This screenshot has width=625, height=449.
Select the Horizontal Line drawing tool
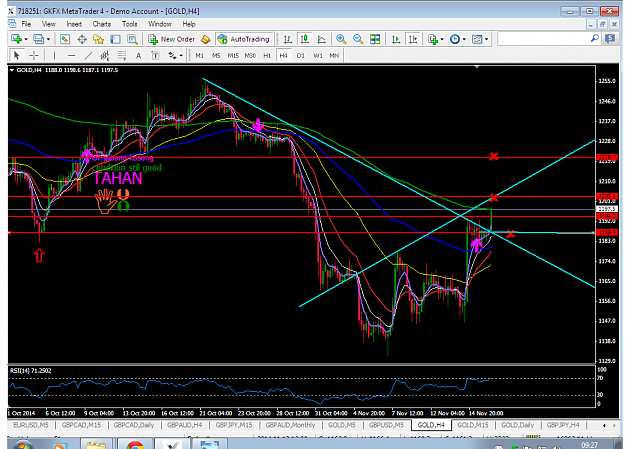coord(71,55)
